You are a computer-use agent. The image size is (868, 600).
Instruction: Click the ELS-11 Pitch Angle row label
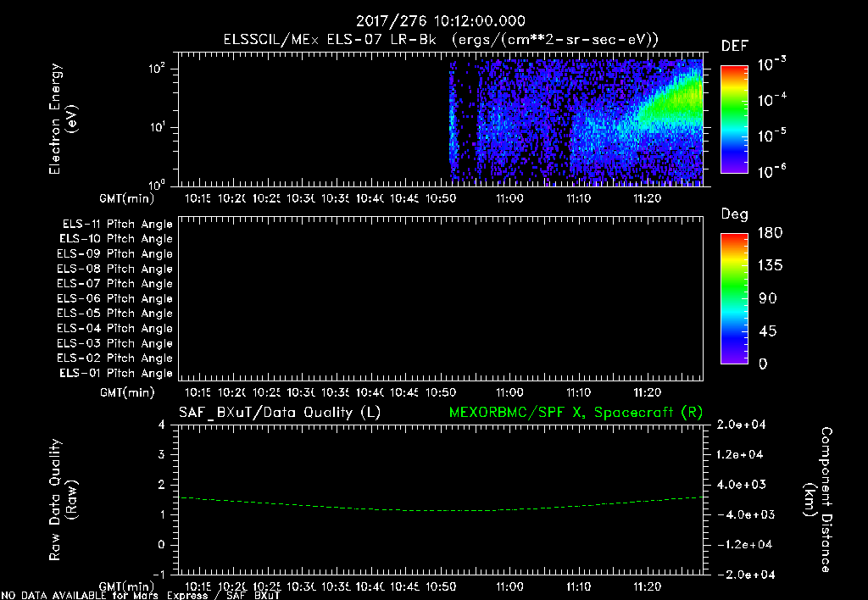pyautogui.click(x=117, y=225)
